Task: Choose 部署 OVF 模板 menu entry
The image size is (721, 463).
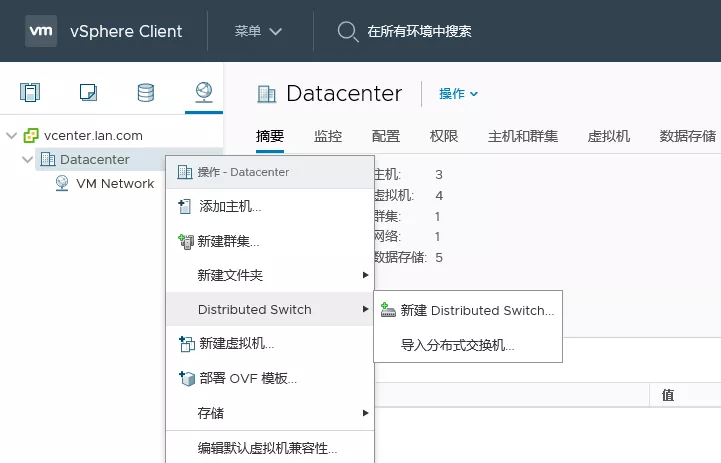Action: 246,378
